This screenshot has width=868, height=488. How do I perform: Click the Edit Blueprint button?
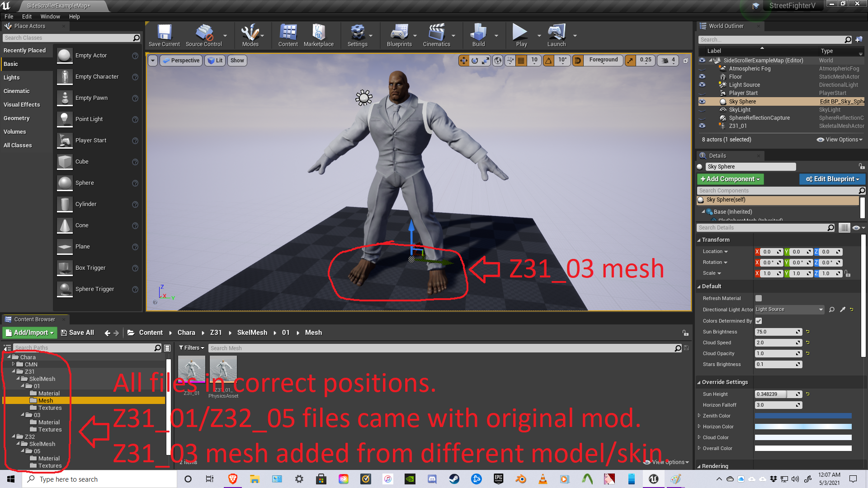[832, 179]
